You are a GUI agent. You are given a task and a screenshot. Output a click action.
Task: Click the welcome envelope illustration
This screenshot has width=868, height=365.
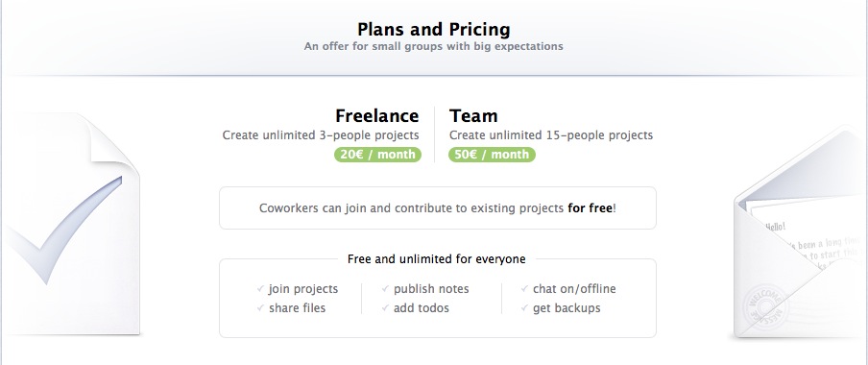coord(801,232)
